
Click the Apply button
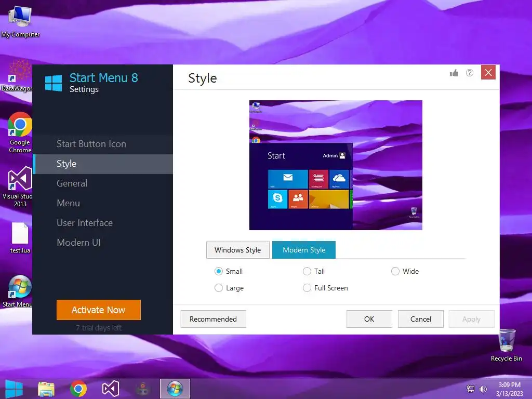click(471, 320)
